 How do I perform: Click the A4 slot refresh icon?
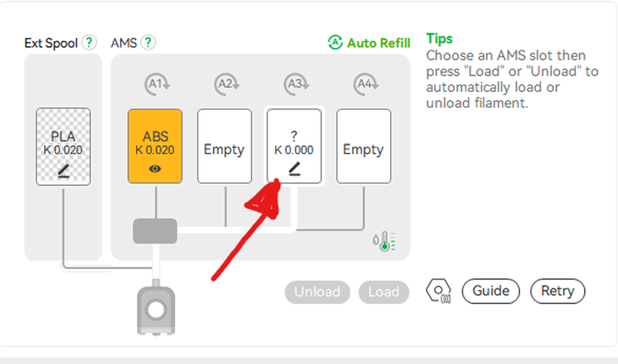[x=363, y=84]
